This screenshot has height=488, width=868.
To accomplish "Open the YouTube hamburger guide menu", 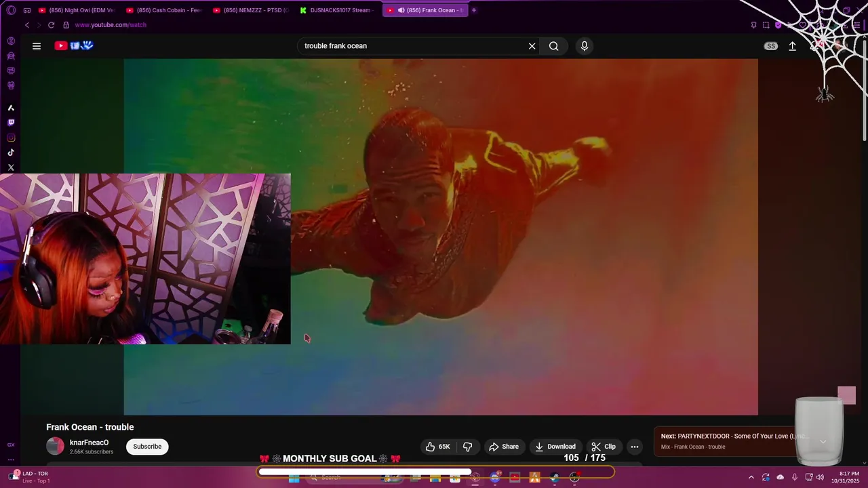I will 37,46.
